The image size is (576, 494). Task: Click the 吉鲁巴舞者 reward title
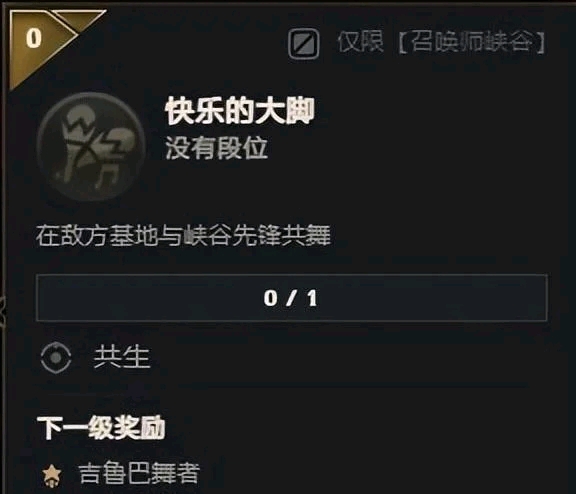139,473
